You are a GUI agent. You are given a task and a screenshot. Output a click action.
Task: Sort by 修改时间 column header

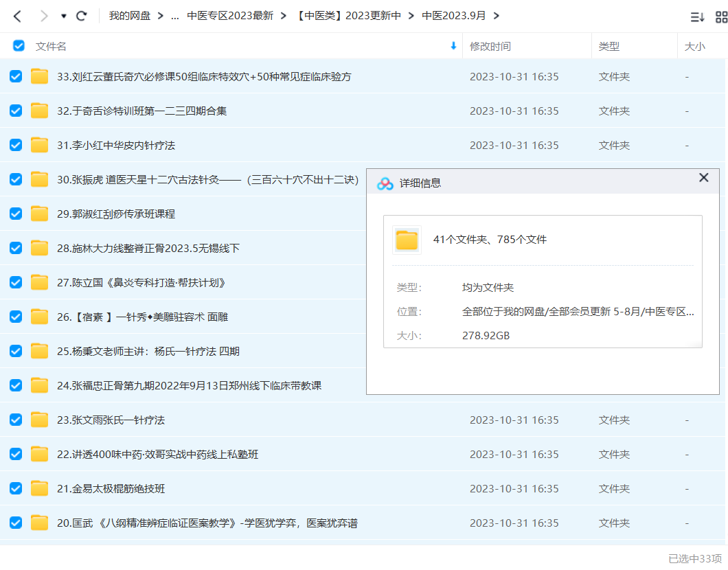click(x=490, y=47)
